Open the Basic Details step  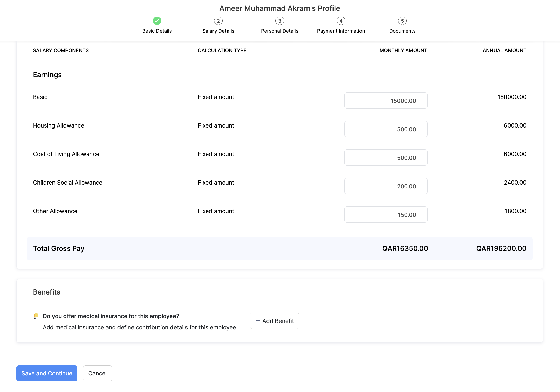click(x=157, y=31)
